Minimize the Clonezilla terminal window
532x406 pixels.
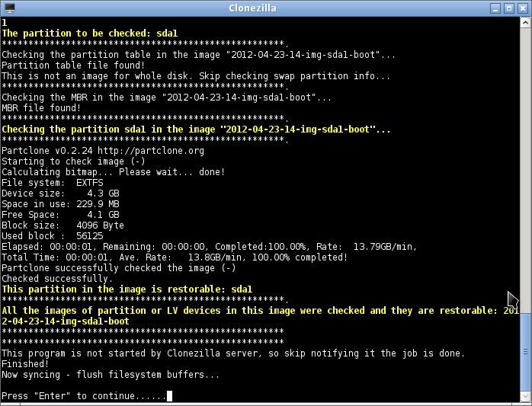(495, 8)
